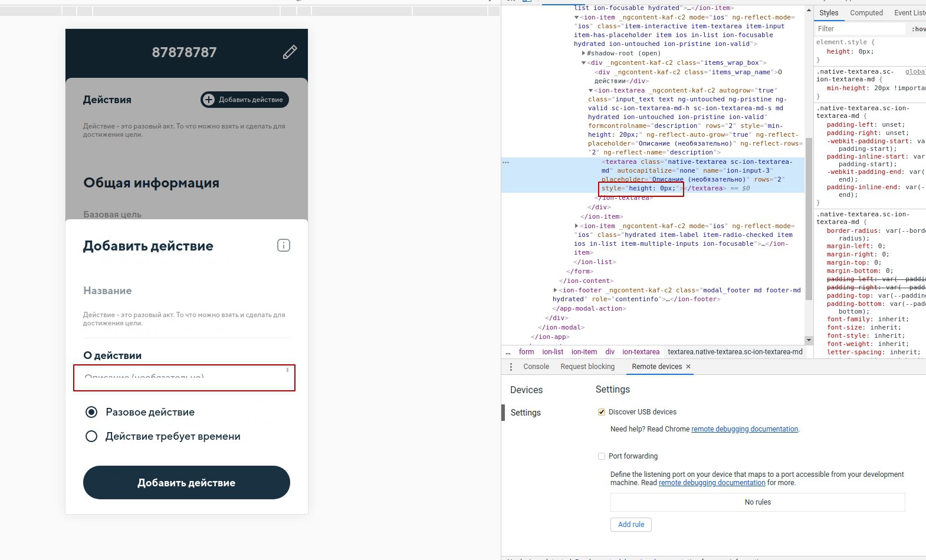The height and width of the screenshot is (560, 926).
Task: Focus the Название input field
Action: pyautogui.click(x=186, y=291)
